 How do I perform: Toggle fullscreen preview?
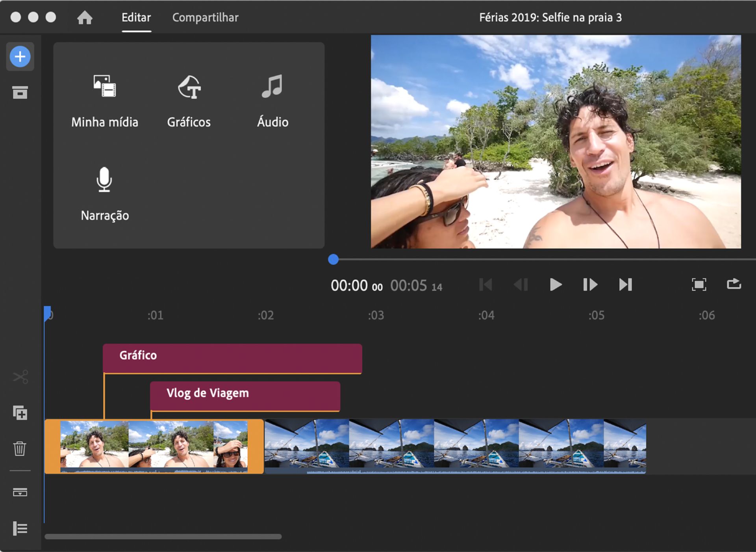coord(699,284)
